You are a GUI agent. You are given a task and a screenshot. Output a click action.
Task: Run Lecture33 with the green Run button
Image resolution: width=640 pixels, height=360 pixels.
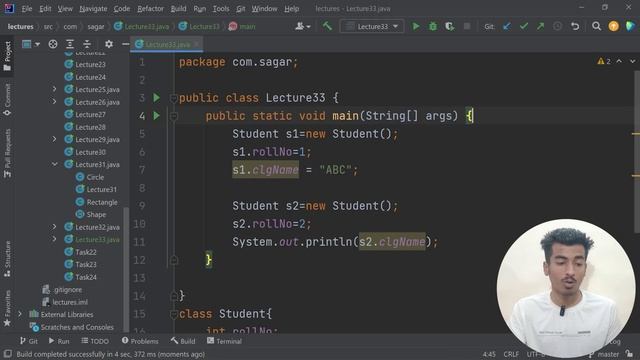[416, 27]
